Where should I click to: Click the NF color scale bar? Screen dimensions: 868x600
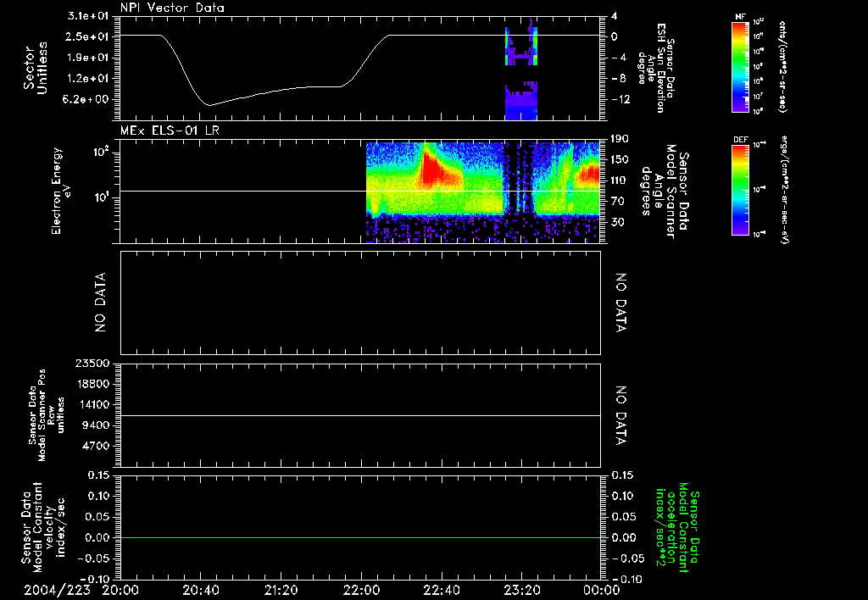tap(740, 67)
